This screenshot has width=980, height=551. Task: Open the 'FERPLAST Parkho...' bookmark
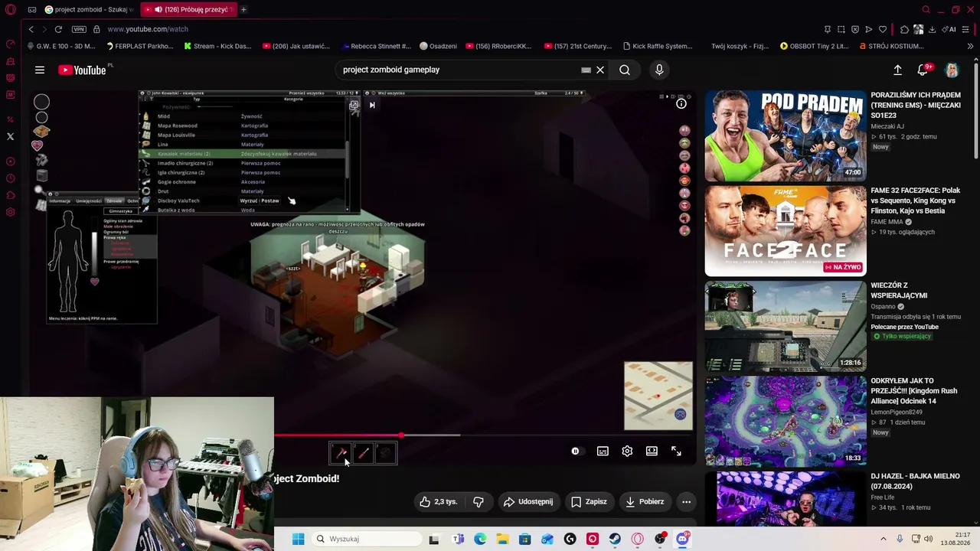point(140,46)
